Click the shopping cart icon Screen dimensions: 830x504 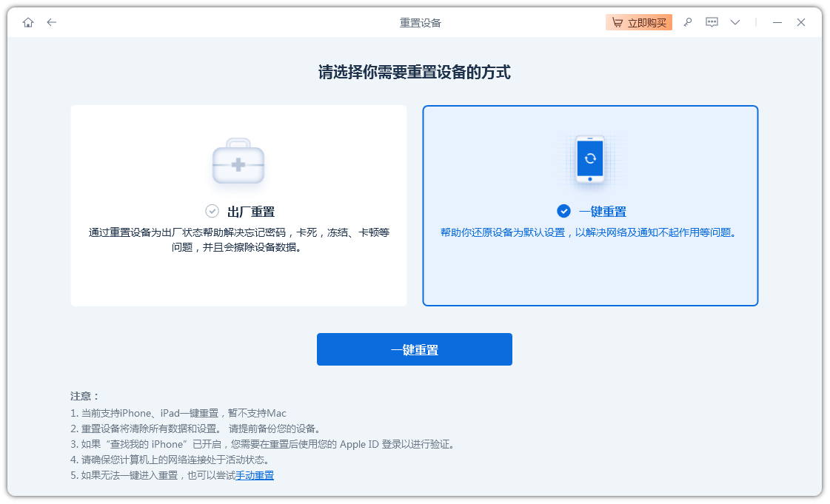[x=616, y=22]
